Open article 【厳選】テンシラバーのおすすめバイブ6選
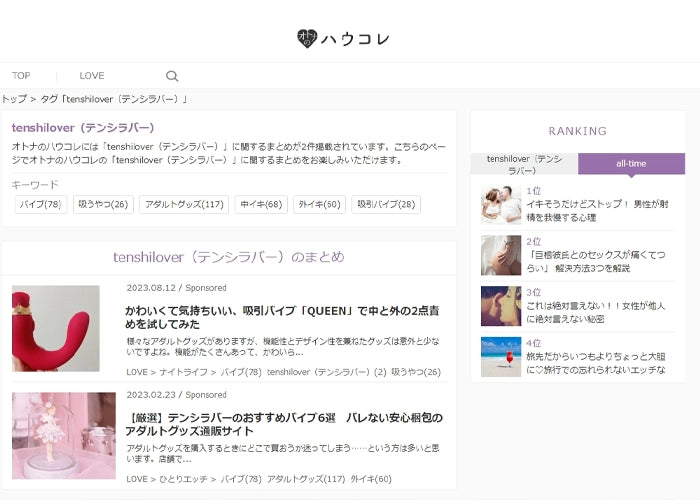The width and height of the screenshot is (700, 500). (284, 425)
